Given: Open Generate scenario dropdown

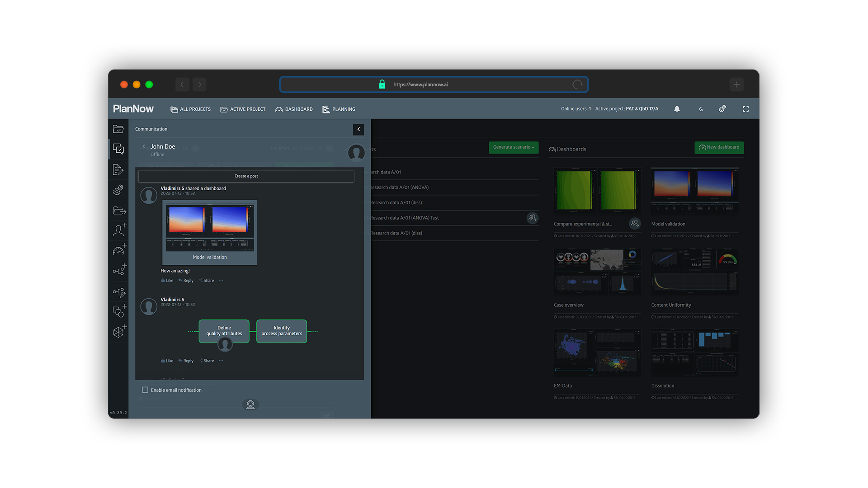Looking at the screenshot, I should coord(514,147).
